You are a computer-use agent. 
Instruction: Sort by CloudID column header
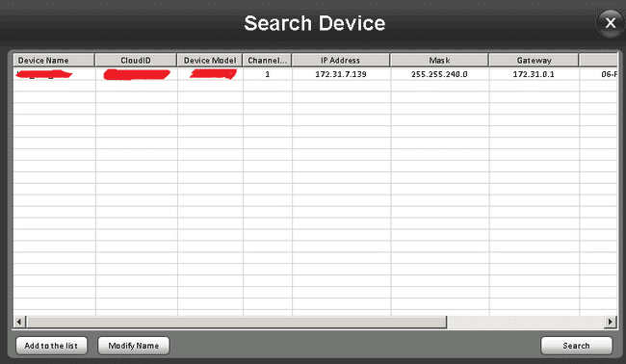pyautogui.click(x=136, y=61)
